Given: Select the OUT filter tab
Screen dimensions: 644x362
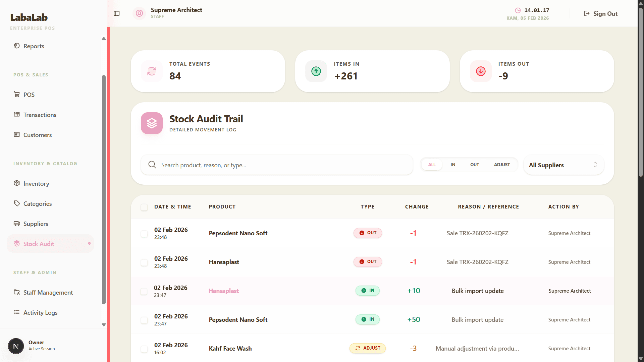Looking at the screenshot, I should click(x=475, y=165).
